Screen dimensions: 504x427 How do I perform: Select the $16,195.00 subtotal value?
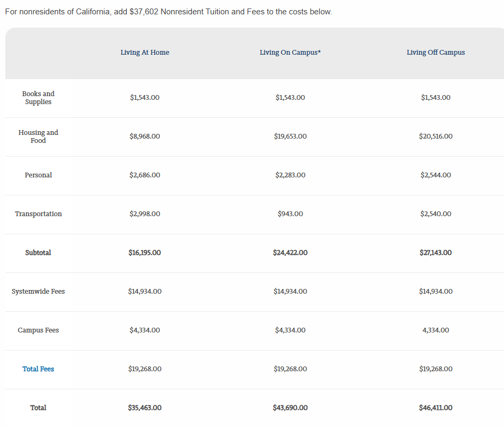pyautogui.click(x=144, y=253)
